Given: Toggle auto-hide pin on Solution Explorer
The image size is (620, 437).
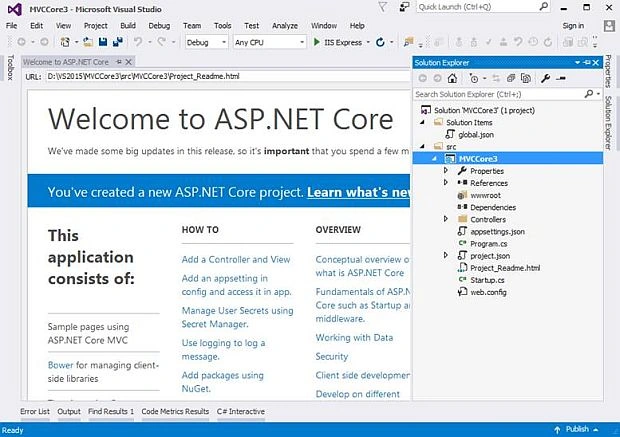Looking at the screenshot, I should tap(587, 62).
